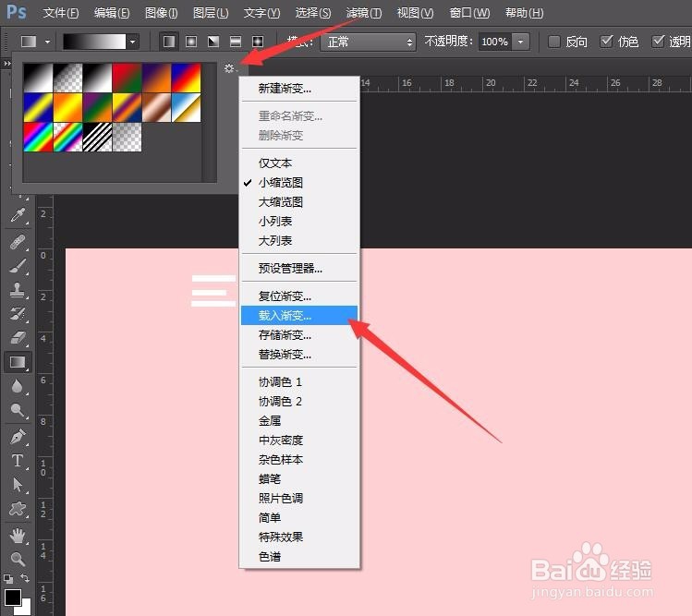The width and height of the screenshot is (692, 616).
Task: Open the 编辑 Edit menu
Action: point(112,13)
